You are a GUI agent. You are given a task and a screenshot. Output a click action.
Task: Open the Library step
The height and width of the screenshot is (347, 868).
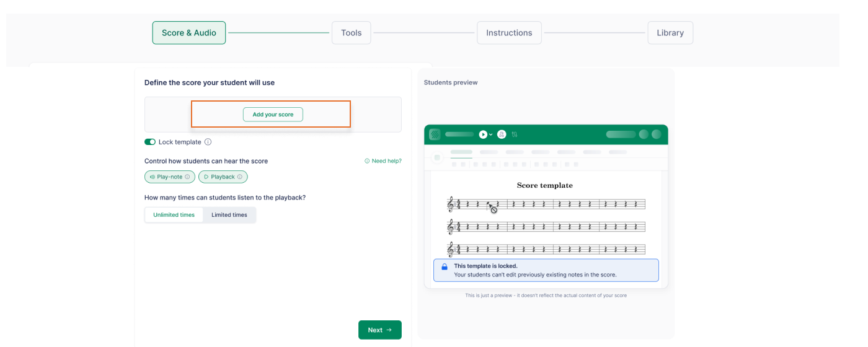pos(670,33)
